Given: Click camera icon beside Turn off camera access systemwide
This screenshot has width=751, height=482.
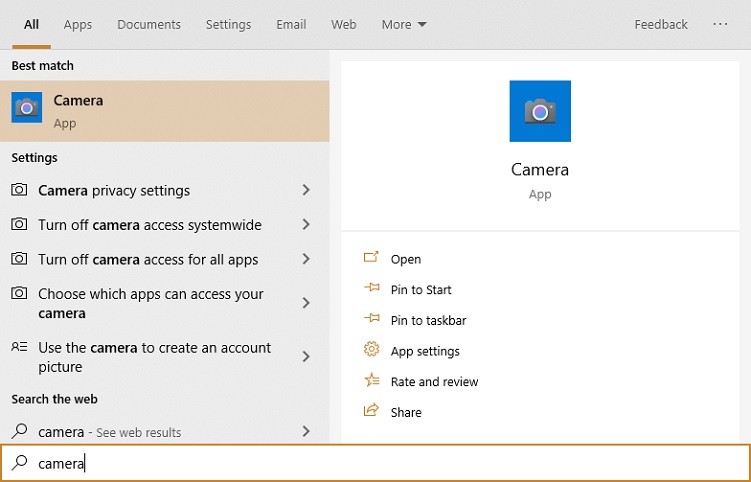Looking at the screenshot, I should (x=19, y=224).
